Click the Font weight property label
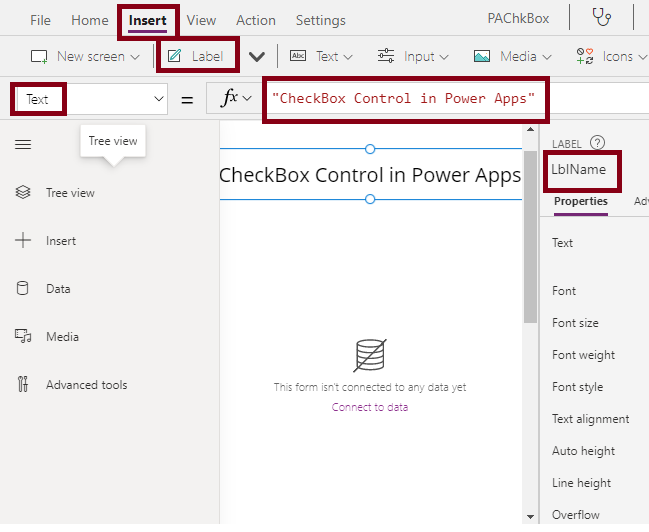The width and height of the screenshot is (649, 532). (x=584, y=355)
